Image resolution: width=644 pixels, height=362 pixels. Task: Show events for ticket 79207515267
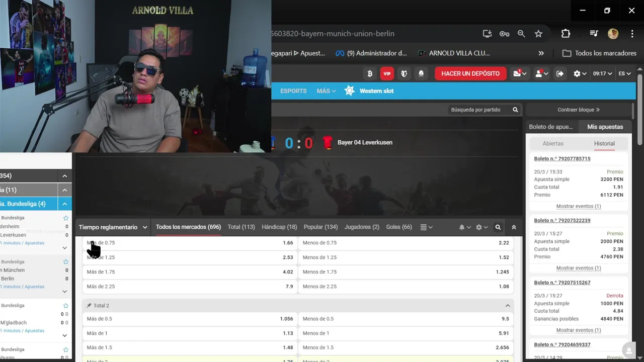[x=579, y=330]
